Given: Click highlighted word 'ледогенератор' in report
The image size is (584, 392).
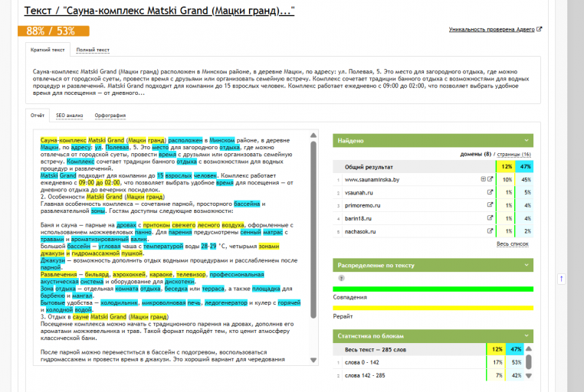Looking at the screenshot, I should point(225,302).
